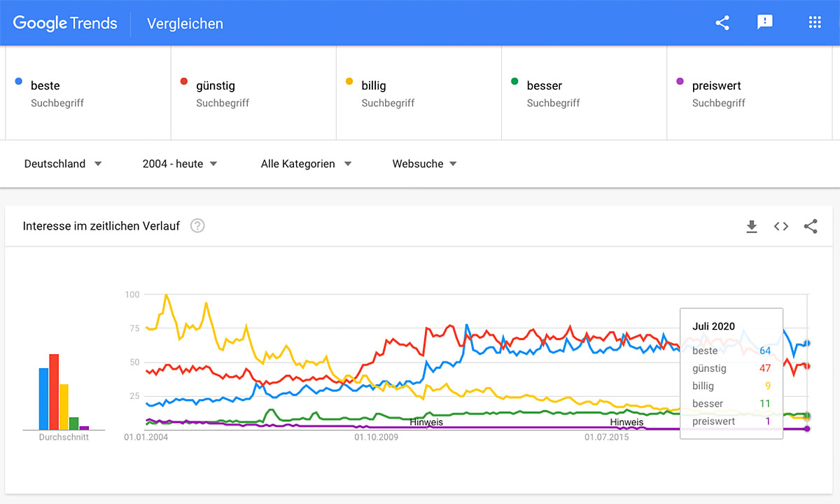The height and width of the screenshot is (504, 840).
Task: Share the interest over time chart
Action: (x=811, y=226)
